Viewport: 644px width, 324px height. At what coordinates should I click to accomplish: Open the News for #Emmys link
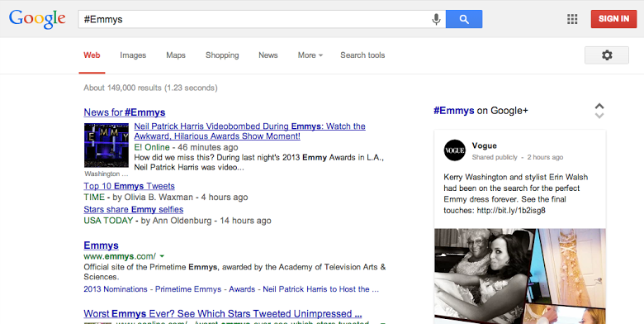[125, 112]
